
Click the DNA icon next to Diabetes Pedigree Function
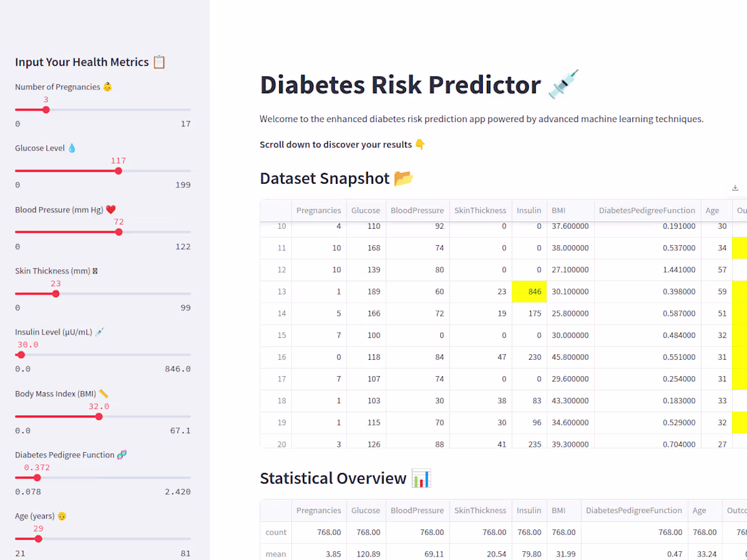(123, 454)
